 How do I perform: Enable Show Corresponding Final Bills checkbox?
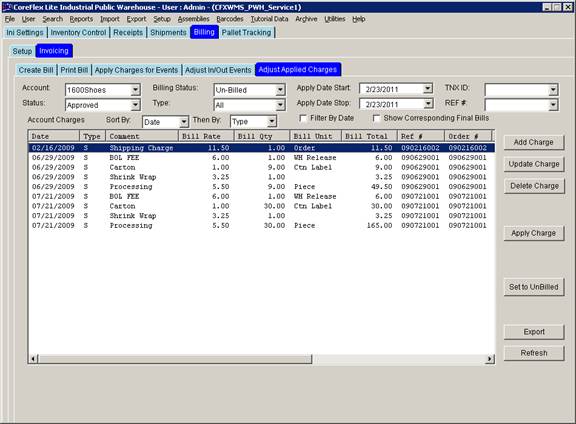pos(376,118)
